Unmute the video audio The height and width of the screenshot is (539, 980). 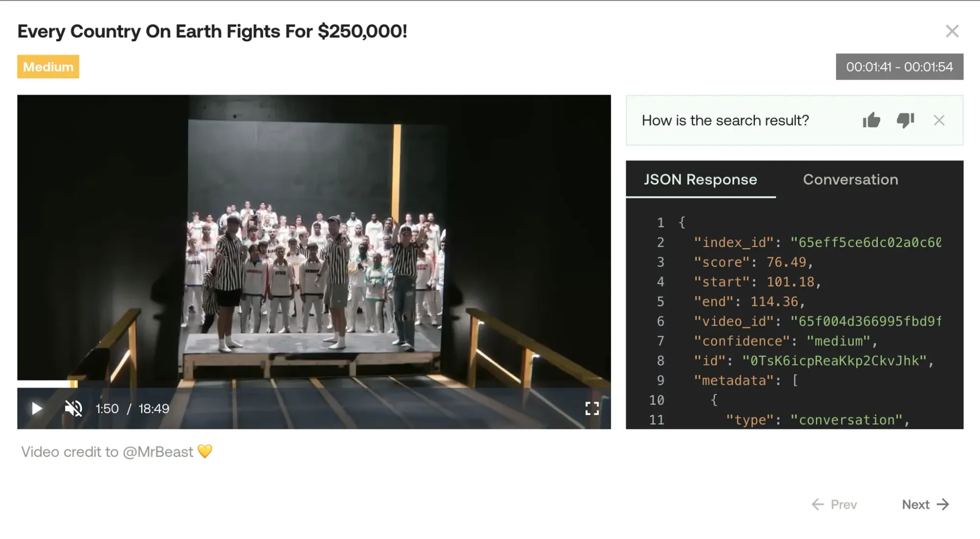click(x=73, y=409)
